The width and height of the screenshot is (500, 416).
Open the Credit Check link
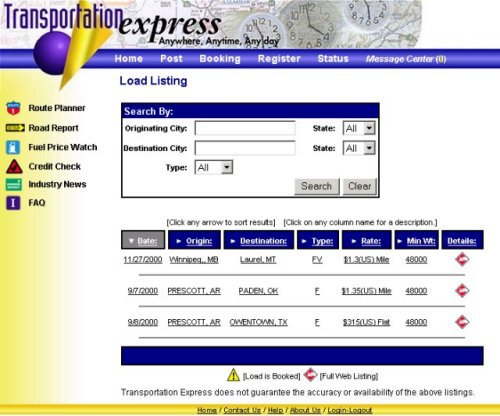pos(55,166)
